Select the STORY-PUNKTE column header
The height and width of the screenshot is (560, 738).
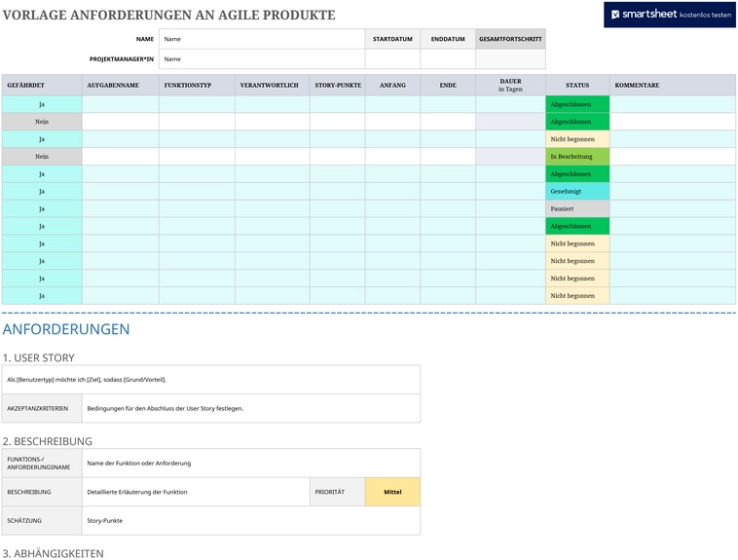(338, 86)
